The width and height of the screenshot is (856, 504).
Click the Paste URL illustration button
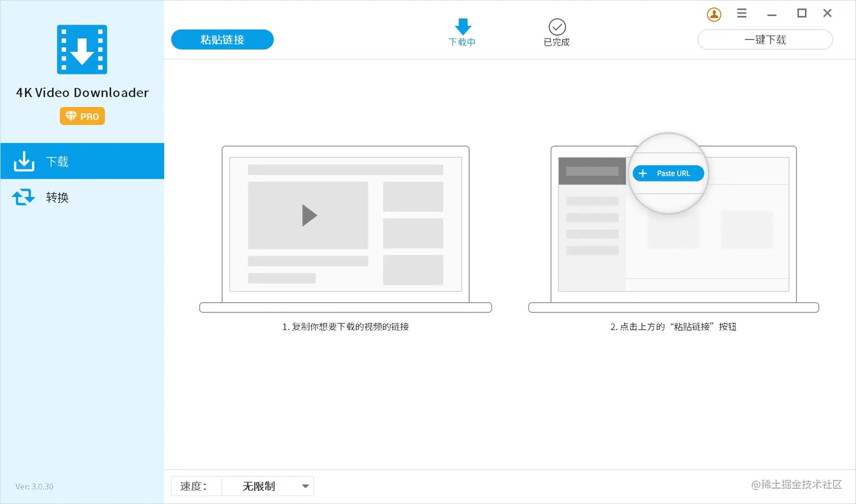668,173
